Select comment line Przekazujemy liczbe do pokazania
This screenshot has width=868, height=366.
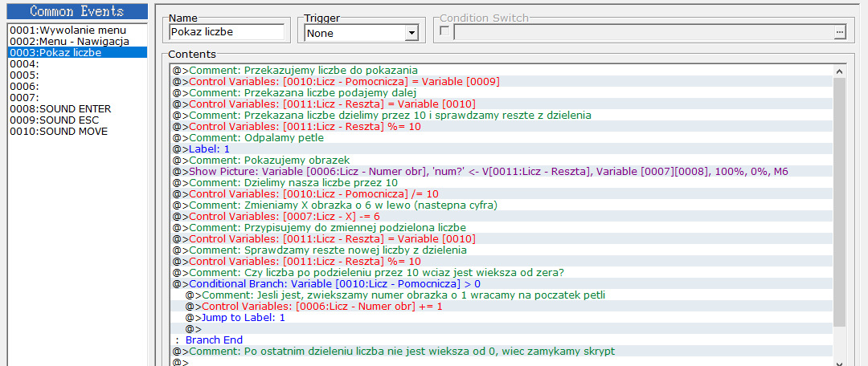501,70
